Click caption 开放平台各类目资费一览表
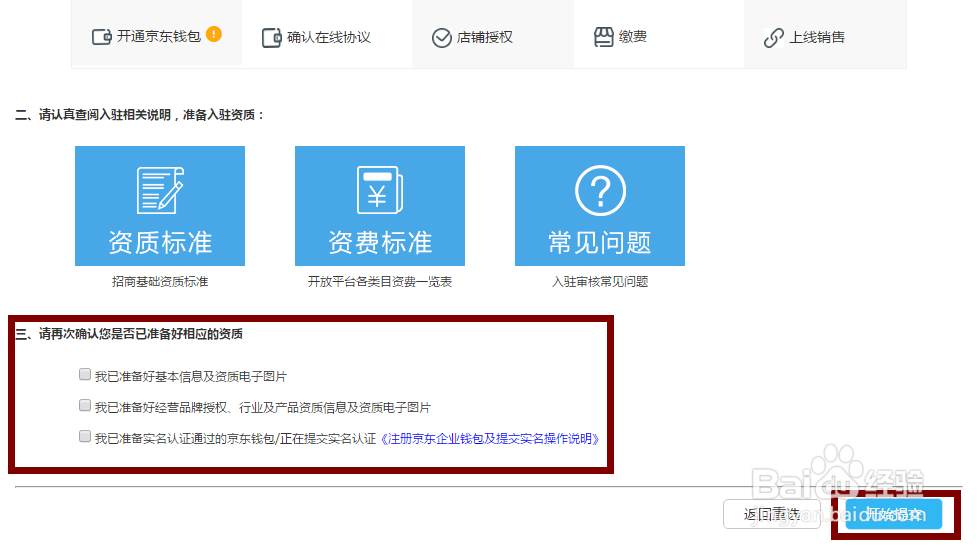This screenshot has height=549, width=980. coord(380,282)
